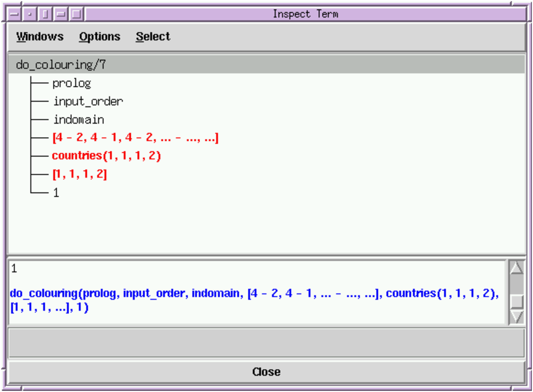Click the title bar button with a dot

pyautogui.click(x=30, y=14)
